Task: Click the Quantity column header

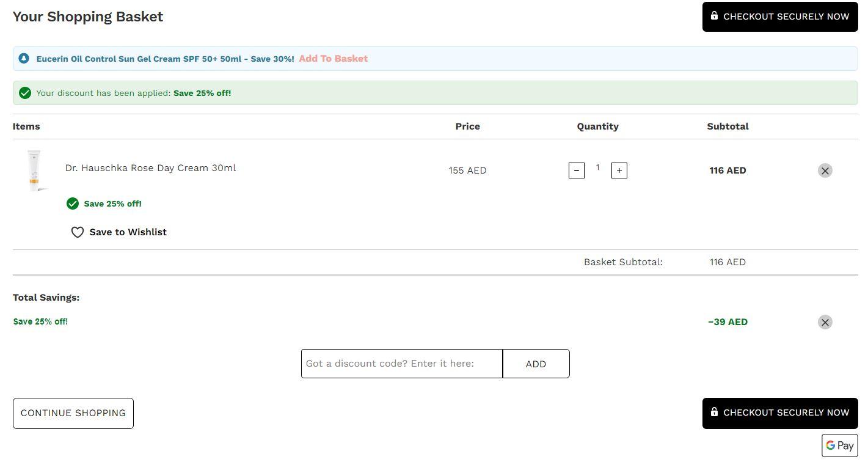Action: click(x=598, y=127)
